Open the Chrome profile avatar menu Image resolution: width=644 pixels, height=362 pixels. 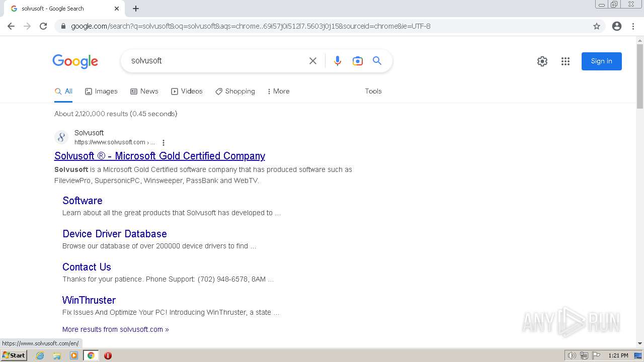[617, 26]
